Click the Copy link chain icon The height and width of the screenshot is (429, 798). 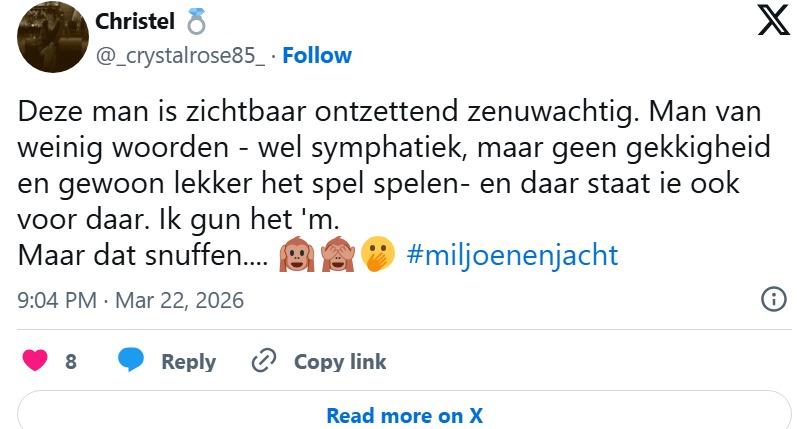(x=264, y=361)
